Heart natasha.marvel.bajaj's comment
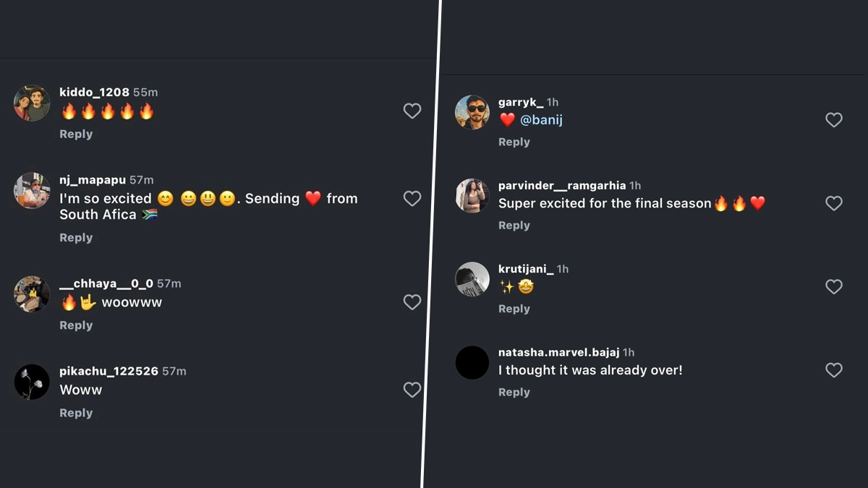The width and height of the screenshot is (868, 488). (833, 370)
